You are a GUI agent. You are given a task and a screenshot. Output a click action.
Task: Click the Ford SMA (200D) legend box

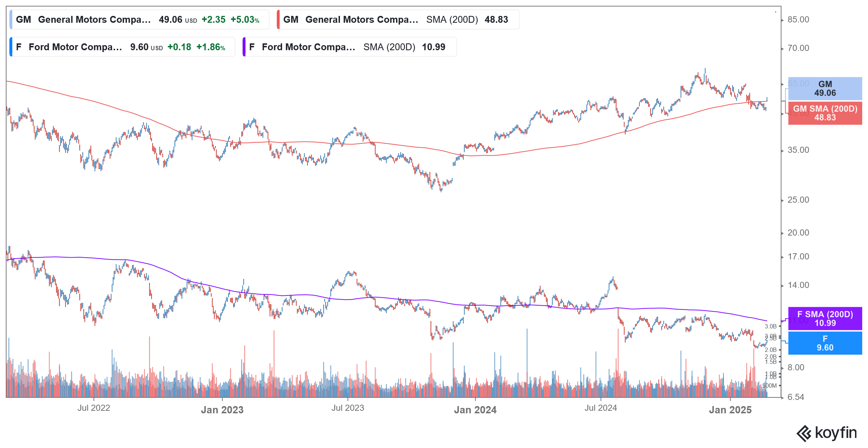coord(349,47)
